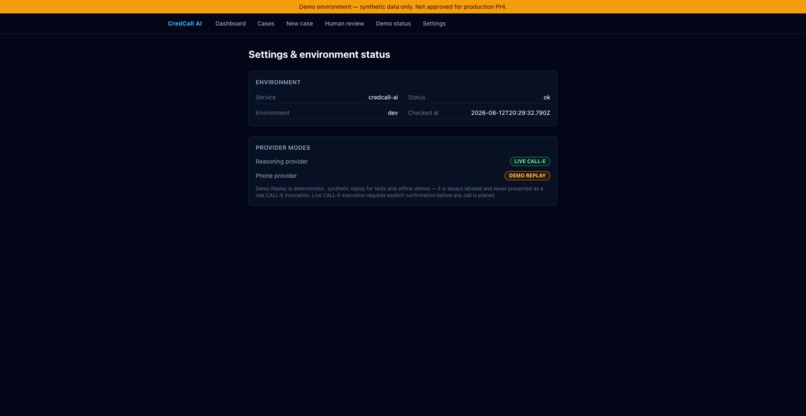Click the Reasoning provider label
The height and width of the screenshot is (416, 806).
click(282, 161)
